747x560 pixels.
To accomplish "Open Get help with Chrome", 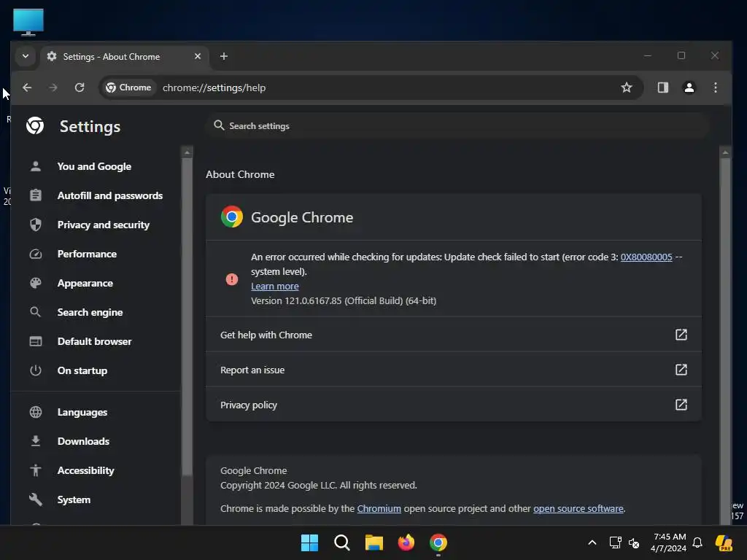I will click(454, 335).
